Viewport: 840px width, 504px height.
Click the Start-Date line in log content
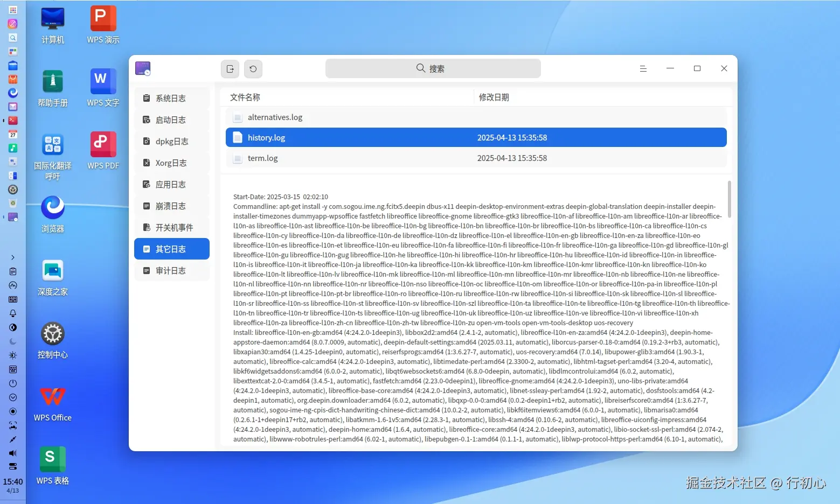pos(281,197)
